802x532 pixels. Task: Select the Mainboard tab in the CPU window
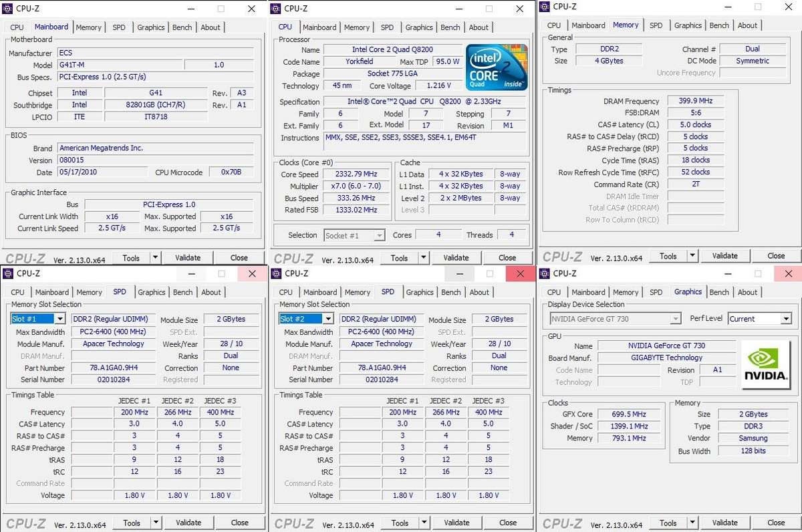point(320,27)
